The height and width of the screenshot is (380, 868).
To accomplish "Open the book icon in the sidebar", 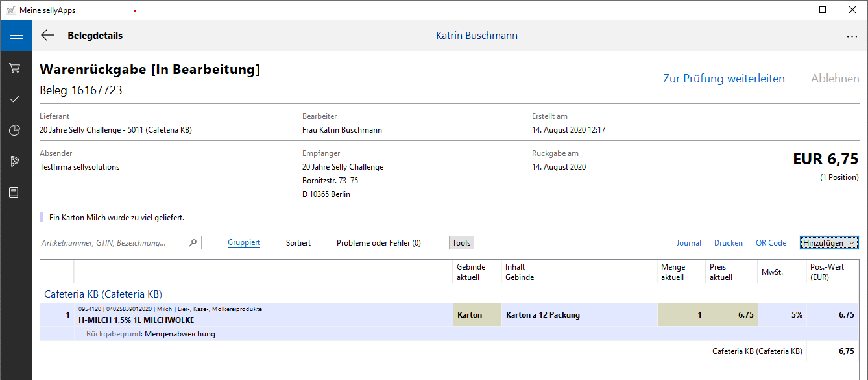I will (15, 193).
